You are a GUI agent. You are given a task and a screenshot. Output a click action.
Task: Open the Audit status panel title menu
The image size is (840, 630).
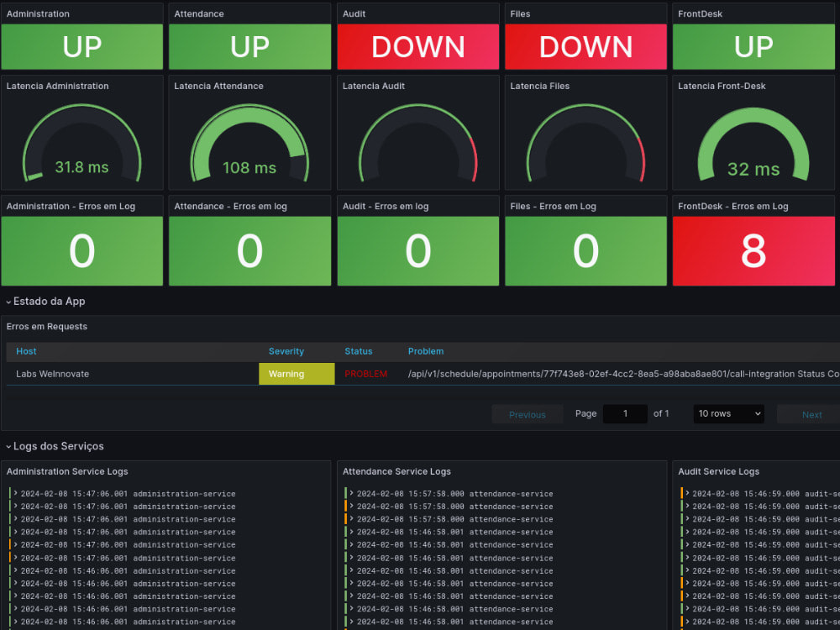click(x=354, y=14)
